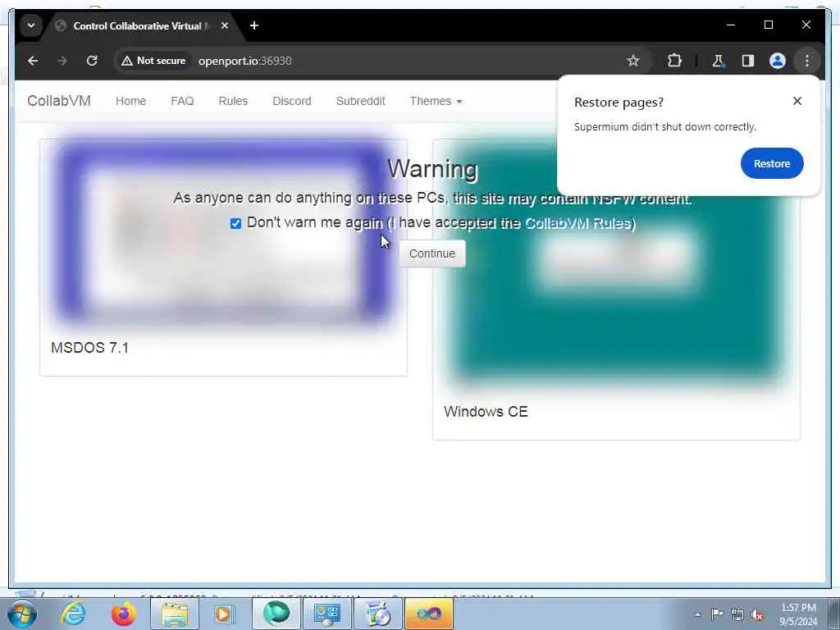This screenshot has height=630, width=840.
Task: Open the Rules nav item
Action: click(233, 101)
